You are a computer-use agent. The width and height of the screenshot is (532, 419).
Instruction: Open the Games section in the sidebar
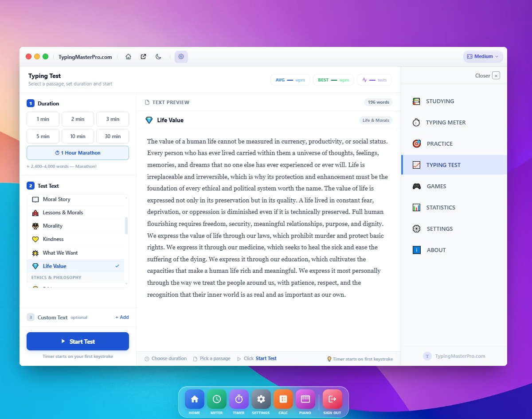pos(436,186)
